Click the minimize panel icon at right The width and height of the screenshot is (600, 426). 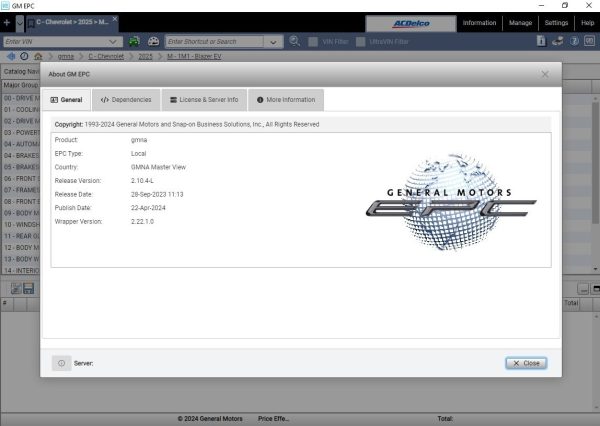[583, 289]
